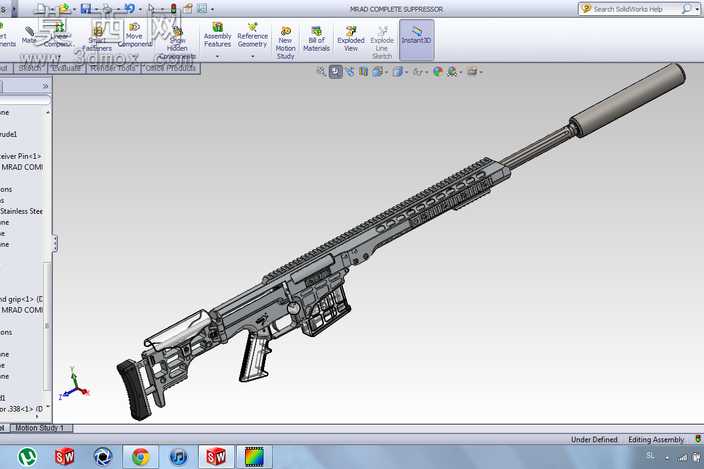Expand the Save dropdown arrow

coord(97,9)
